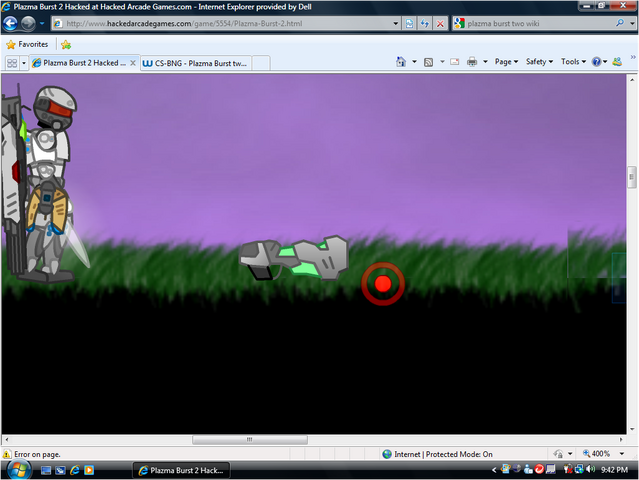Screen dimensions: 639x480
Task: Expand the address bar history dropdown arrow
Action: (x=395, y=24)
